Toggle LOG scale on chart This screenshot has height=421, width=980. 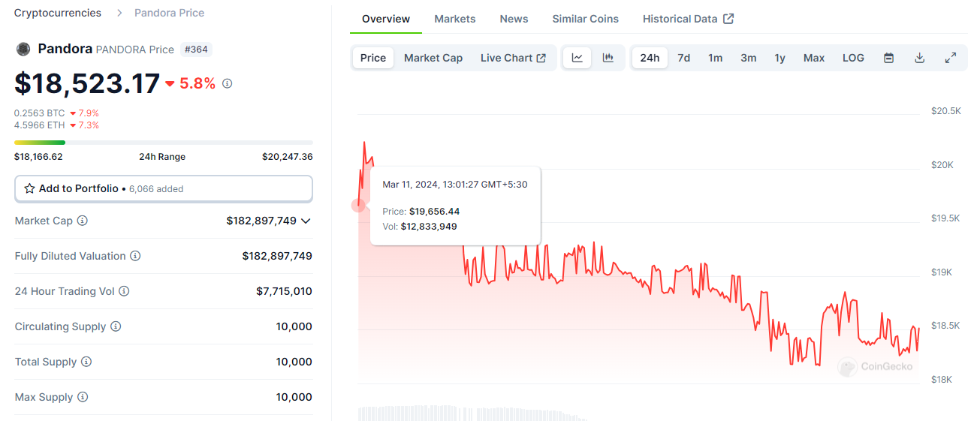[853, 58]
